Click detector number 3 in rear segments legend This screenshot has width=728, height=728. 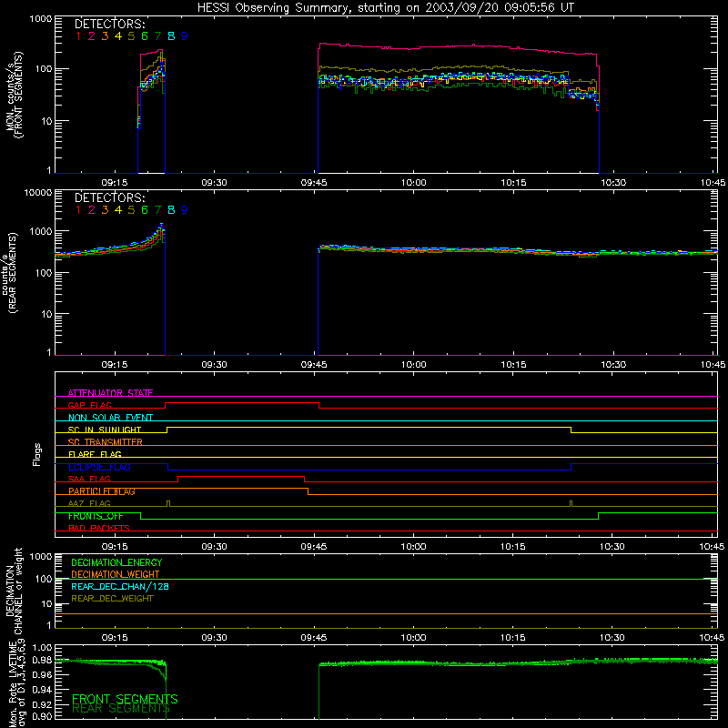point(105,210)
